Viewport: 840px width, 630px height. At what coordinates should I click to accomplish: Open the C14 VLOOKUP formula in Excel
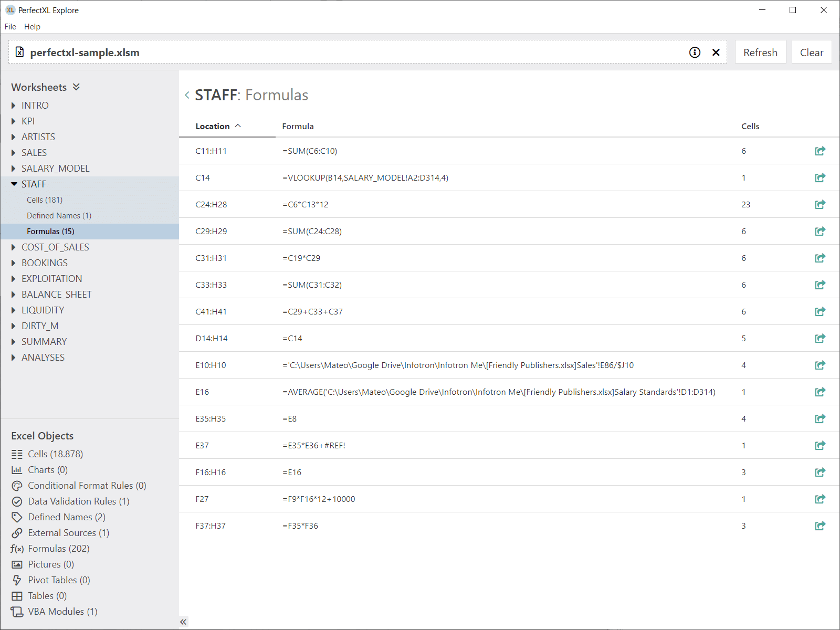820,178
